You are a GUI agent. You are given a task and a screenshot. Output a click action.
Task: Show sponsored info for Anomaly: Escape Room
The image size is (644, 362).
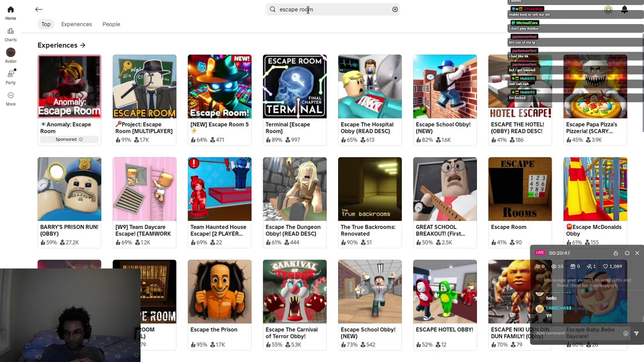80,139
